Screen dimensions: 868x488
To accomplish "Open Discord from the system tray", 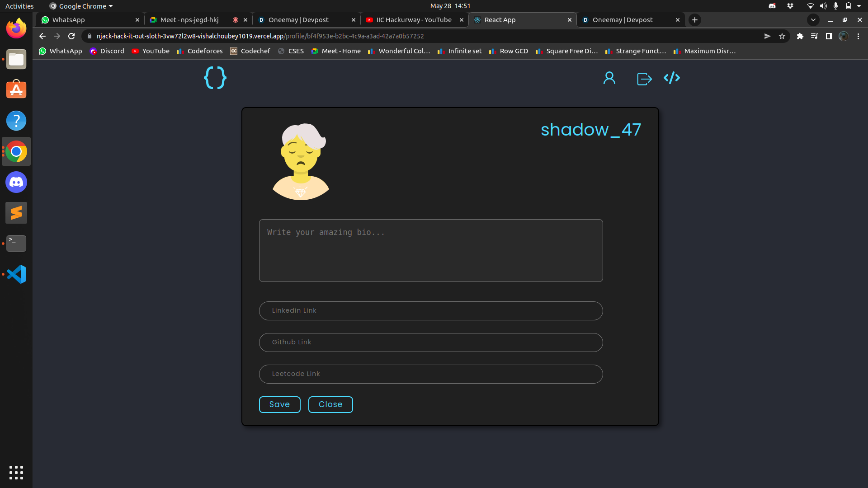I will click(772, 6).
